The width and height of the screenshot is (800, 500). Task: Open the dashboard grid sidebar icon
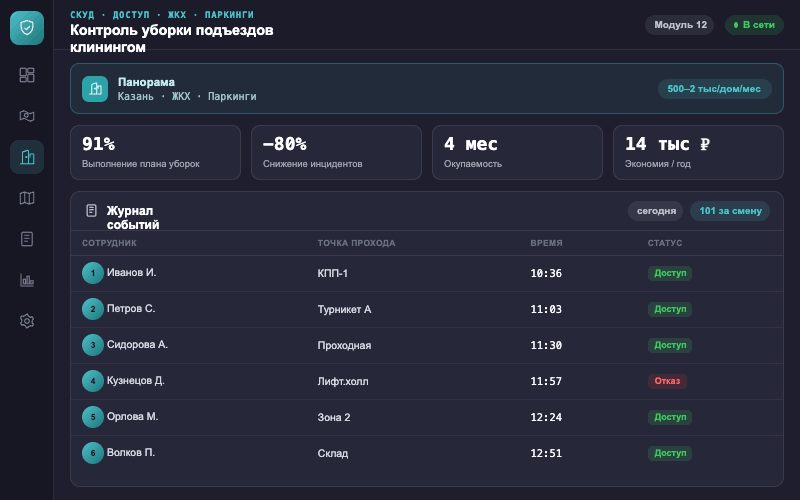coord(27,75)
